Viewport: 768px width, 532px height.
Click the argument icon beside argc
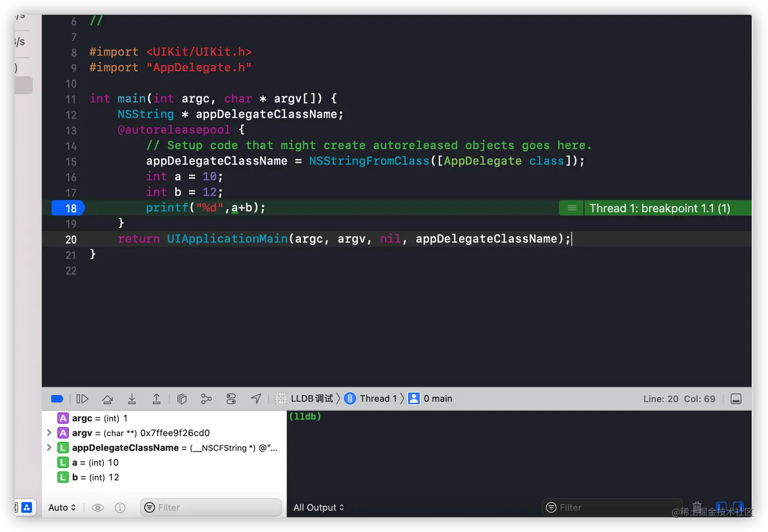click(63, 418)
